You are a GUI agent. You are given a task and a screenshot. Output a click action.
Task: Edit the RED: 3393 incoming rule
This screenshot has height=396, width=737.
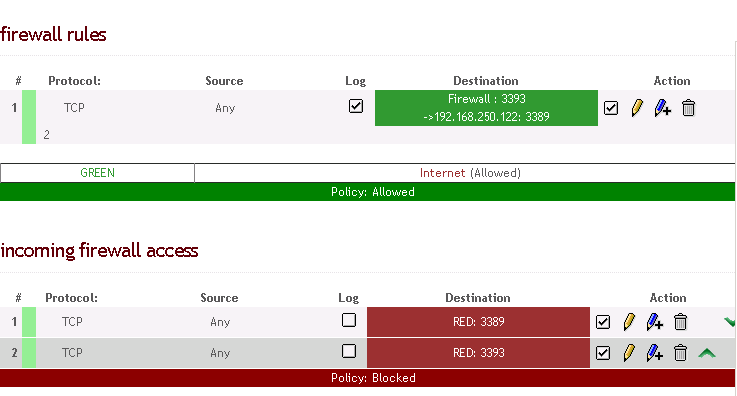pos(629,353)
